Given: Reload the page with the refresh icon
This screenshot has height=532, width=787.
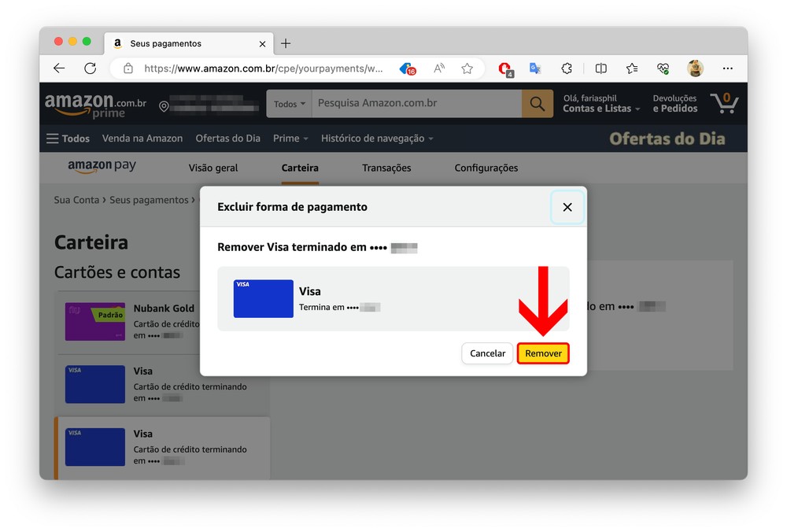Looking at the screenshot, I should [91, 68].
